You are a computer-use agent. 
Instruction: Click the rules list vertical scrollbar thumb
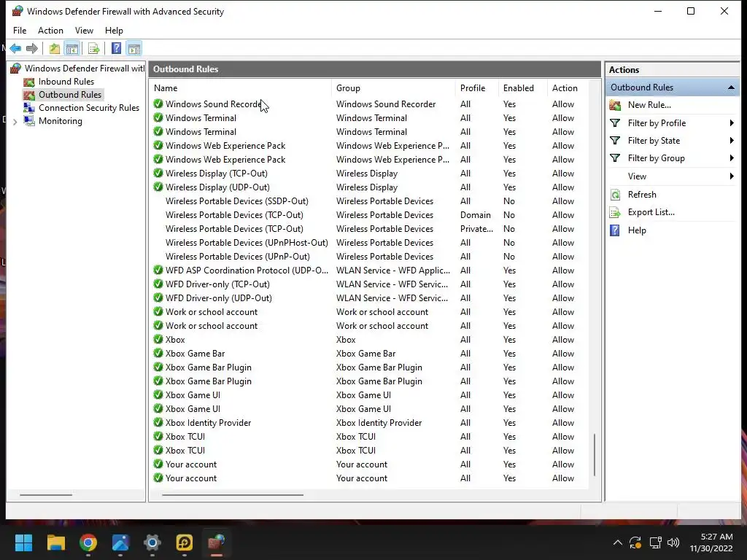pos(595,455)
